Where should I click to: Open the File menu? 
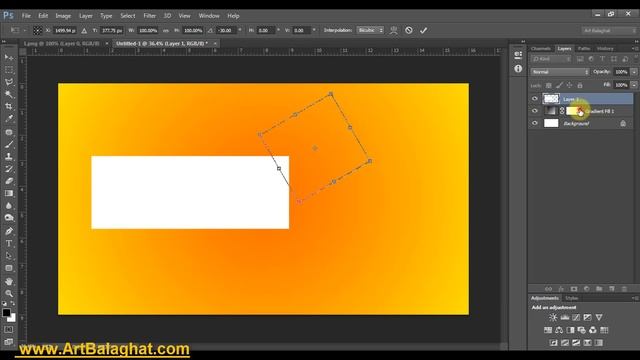coord(26,16)
